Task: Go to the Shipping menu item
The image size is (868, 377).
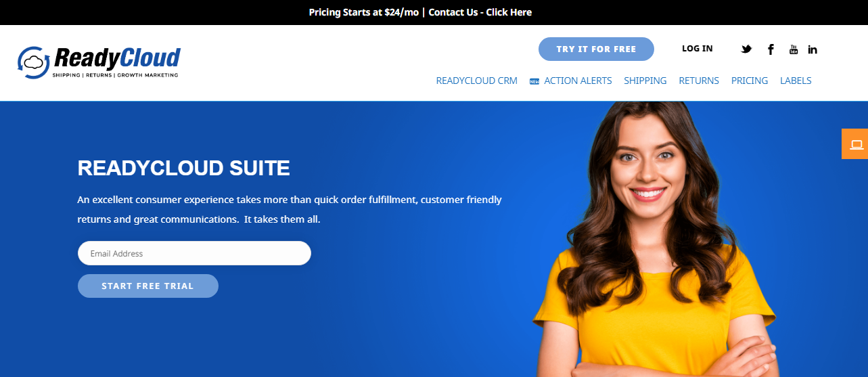Action: [x=645, y=81]
